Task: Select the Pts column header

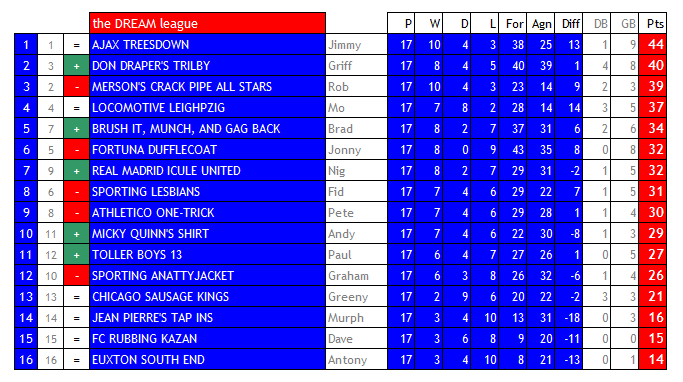Action: pyautogui.click(x=653, y=24)
